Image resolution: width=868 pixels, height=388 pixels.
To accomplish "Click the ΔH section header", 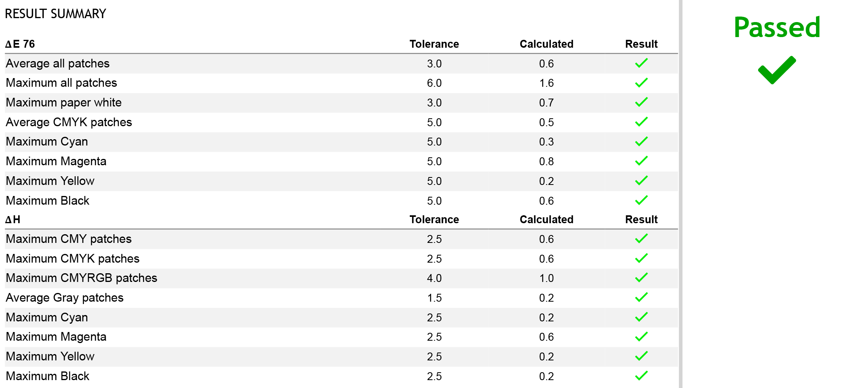I will [13, 219].
